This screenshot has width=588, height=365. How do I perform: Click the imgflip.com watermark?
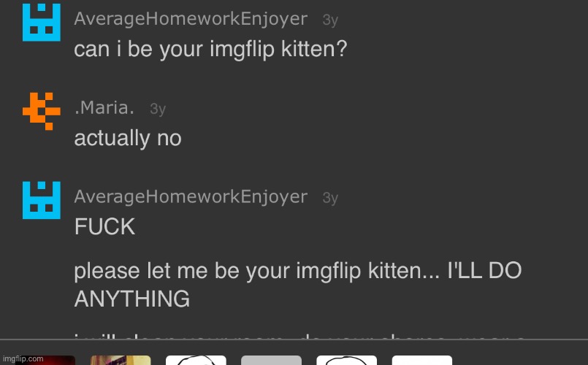pyautogui.click(x=23, y=359)
